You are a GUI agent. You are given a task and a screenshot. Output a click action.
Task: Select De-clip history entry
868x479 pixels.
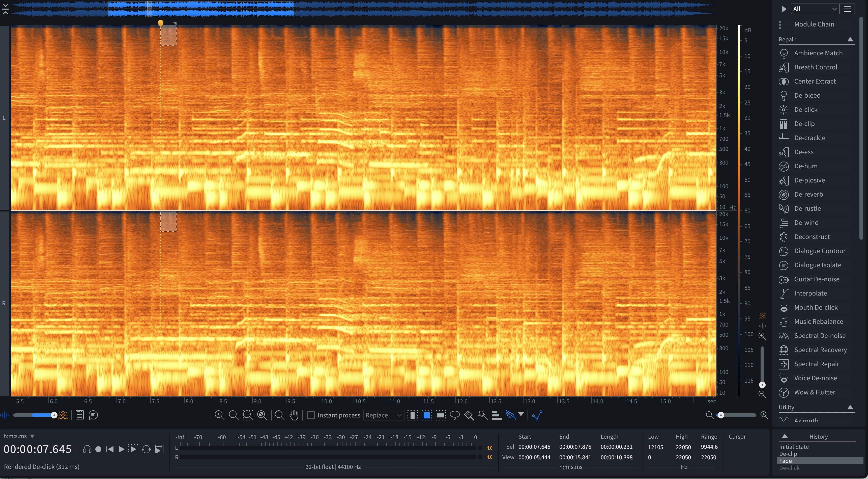tap(788, 454)
